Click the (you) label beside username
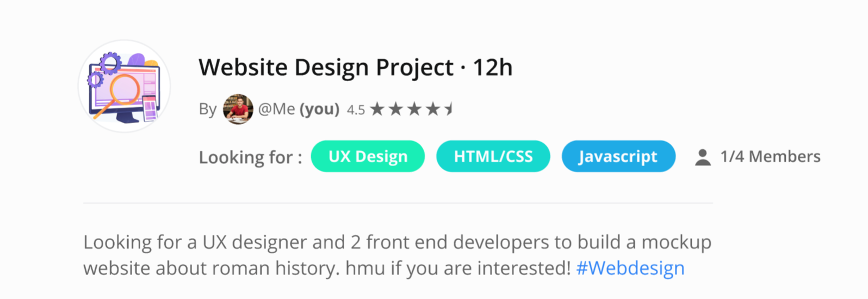 319,109
